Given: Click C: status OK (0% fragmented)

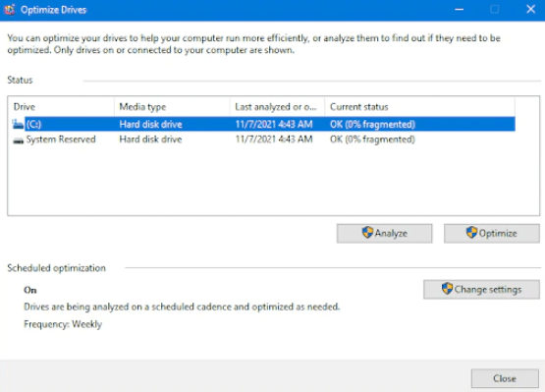Looking at the screenshot, I should [x=372, y=124].
